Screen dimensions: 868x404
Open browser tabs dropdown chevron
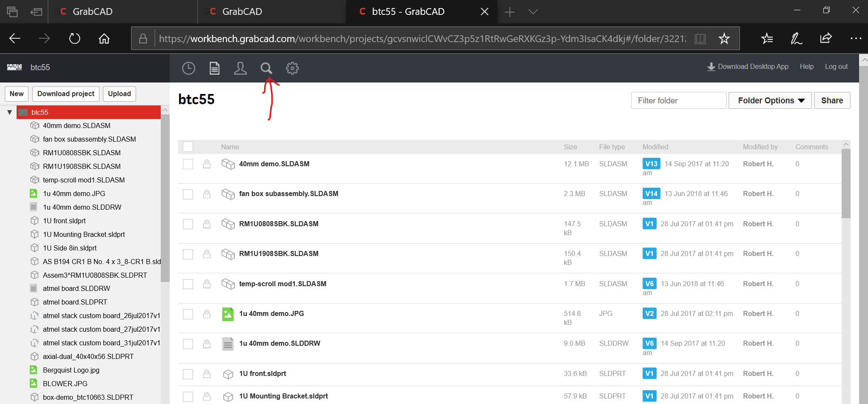coord(533,11)
